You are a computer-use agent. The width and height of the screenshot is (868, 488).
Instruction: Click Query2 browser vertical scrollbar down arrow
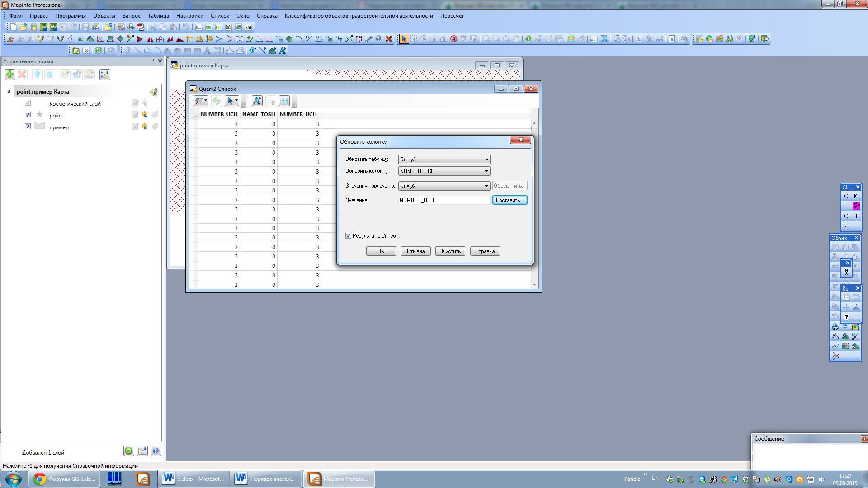click(534, 285)
